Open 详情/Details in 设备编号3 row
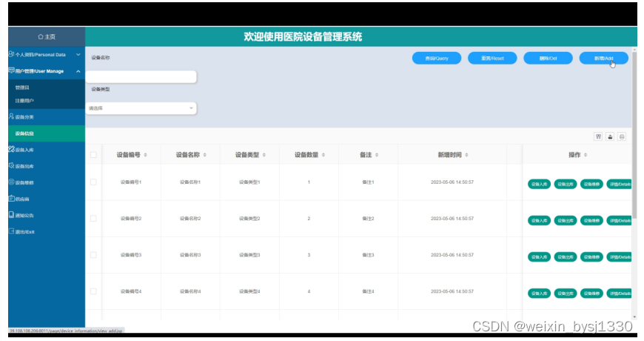This screenshot has width=644, height=341. pos(619,257)
